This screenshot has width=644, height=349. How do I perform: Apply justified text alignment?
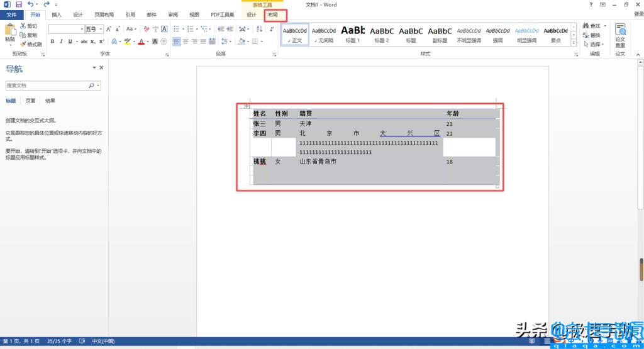coord(203,42)
